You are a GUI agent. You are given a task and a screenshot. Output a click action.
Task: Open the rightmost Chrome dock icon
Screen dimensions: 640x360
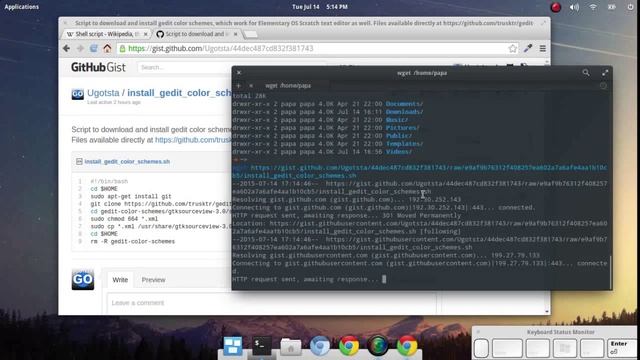407,346
